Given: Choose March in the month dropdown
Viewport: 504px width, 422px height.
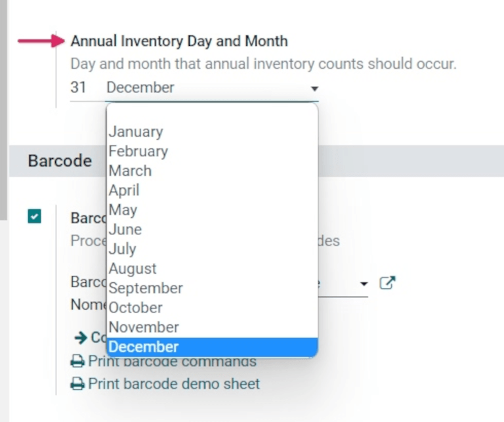Looking at the screenshot, I should [130, 171].
